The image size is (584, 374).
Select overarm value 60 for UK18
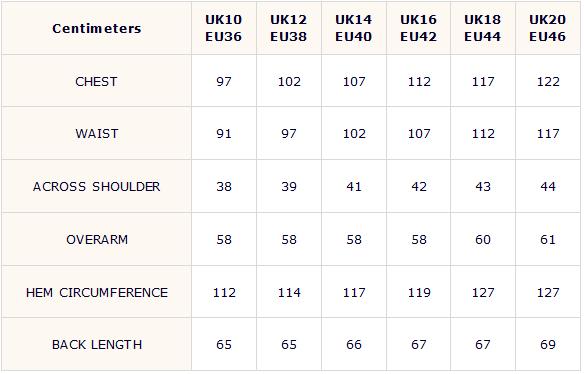coord(483,239)
